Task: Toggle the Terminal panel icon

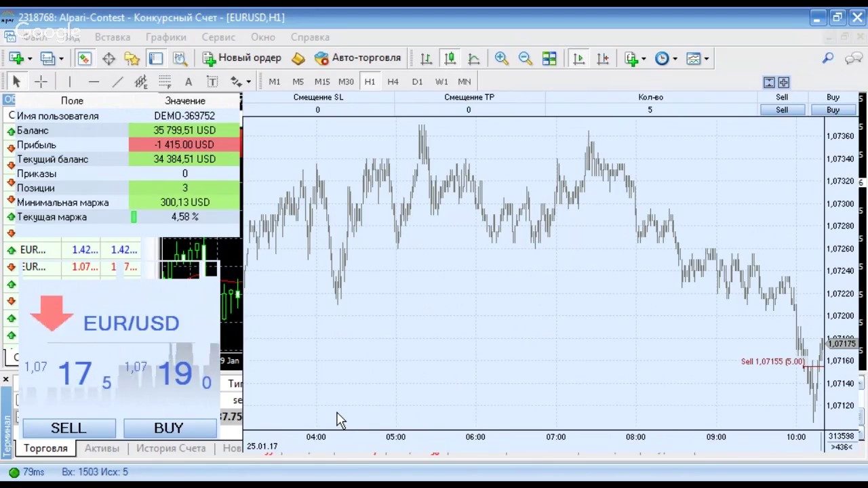Action: pos(155,58)
